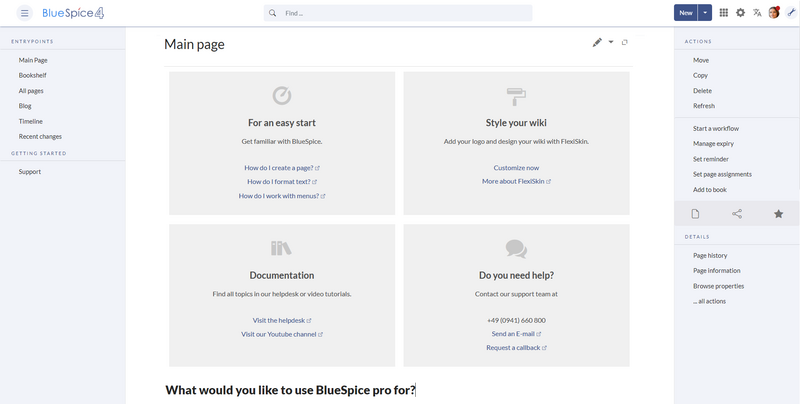Click the BlueSpice4 logo

point(73,13)
